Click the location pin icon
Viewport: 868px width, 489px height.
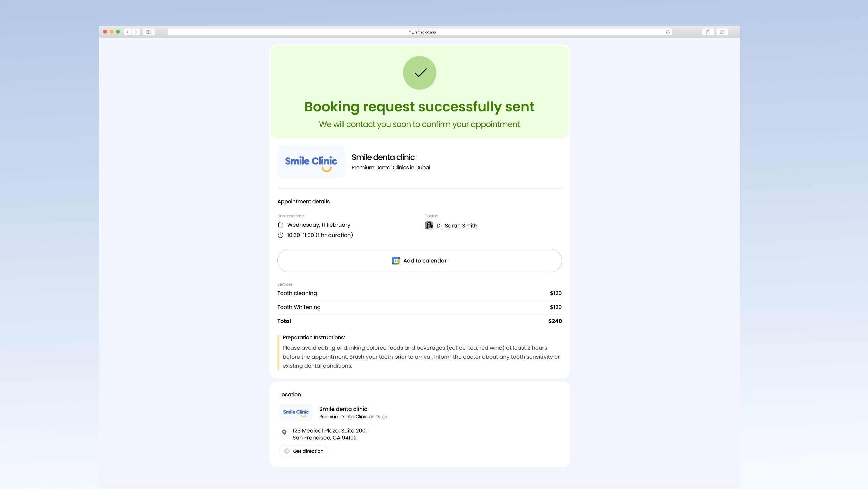click(x=284, y=432)
